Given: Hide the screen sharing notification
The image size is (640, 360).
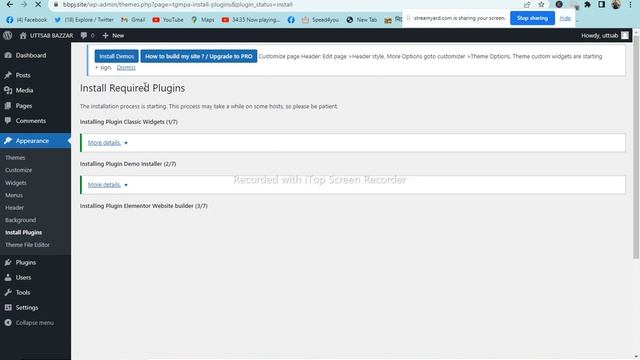Looking at the screenshot, I should pos(565,18).
